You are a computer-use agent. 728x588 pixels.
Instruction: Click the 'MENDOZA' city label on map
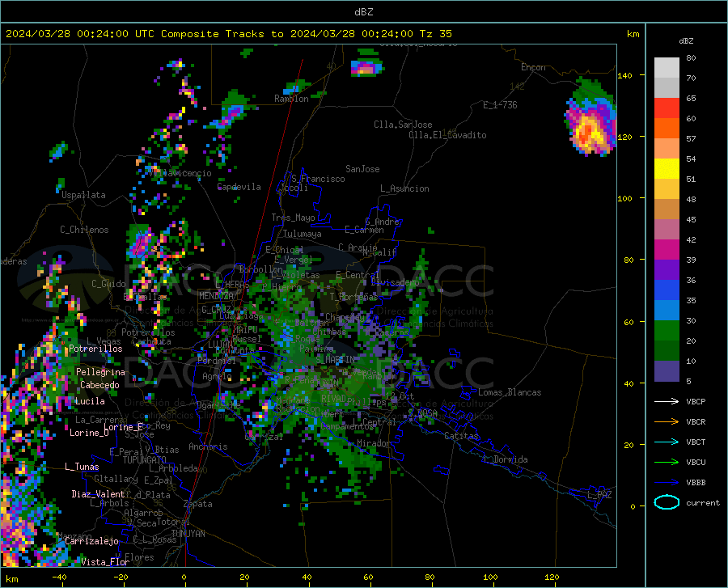coord(216,296)
